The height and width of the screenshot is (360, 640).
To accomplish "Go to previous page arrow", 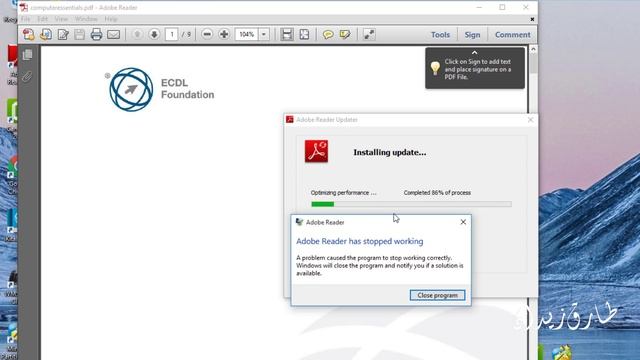I will coord(137,35).
